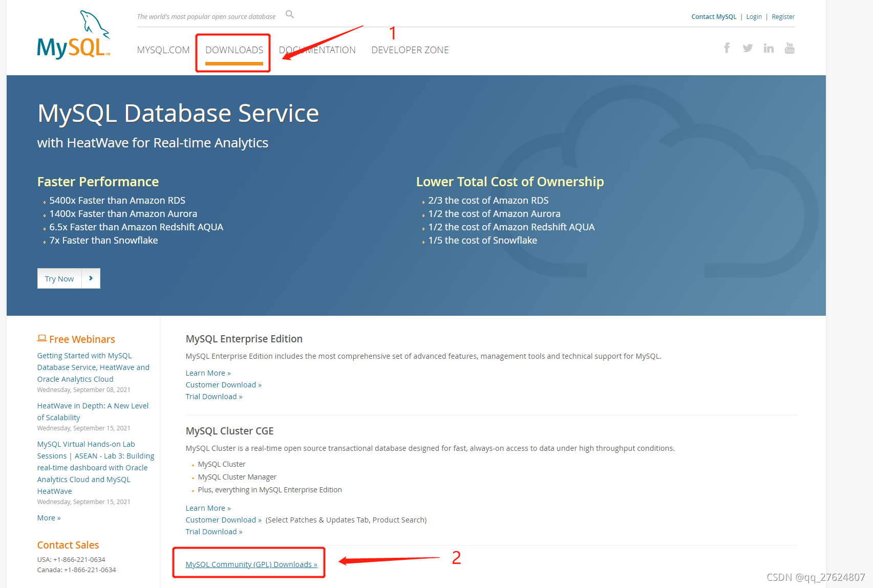
Task: Open the Free Webinars heading link
Action: click(x=82, y=339)
